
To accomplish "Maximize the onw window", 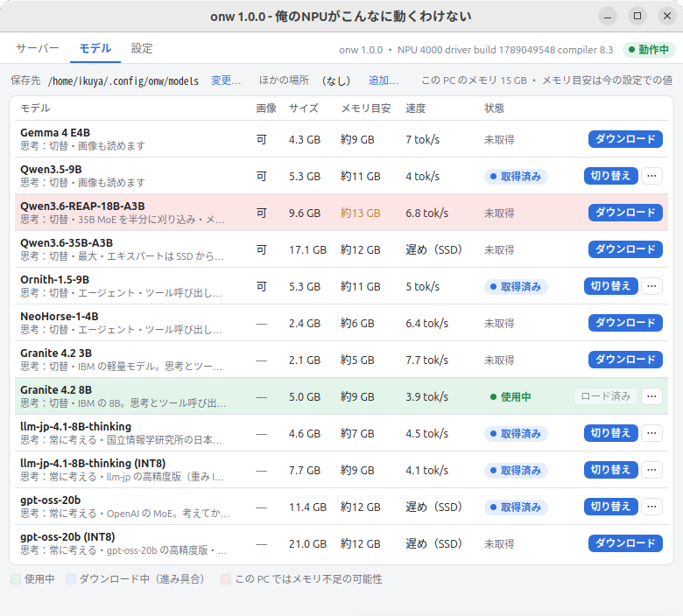I will click(637, 16).
